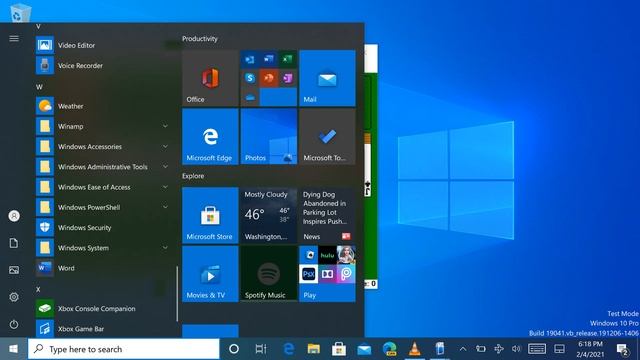The width and height of the screenshot is (640, 360).
Task: Open Mail from the taskbar
Action: pyautogui.click(x=364, y=349)
